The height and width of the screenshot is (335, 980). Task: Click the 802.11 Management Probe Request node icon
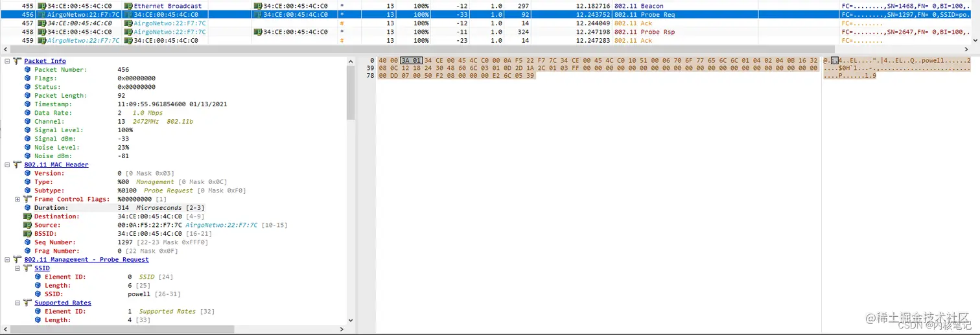coord(17,259)
